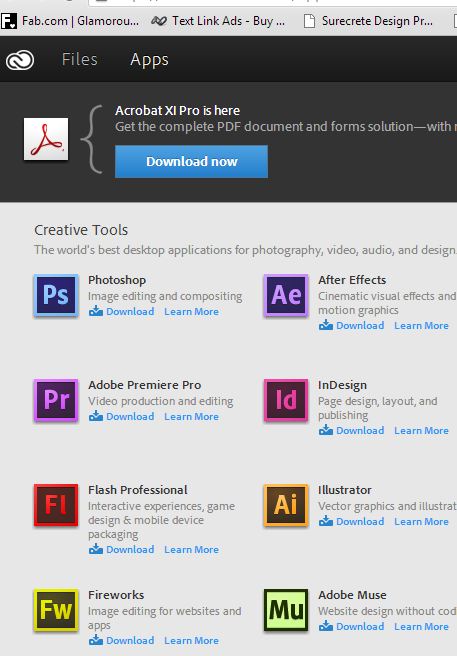Click 'Acrobat XI Pro is here' headline
The width and height of the screenshot is (457, 656).
177,110
